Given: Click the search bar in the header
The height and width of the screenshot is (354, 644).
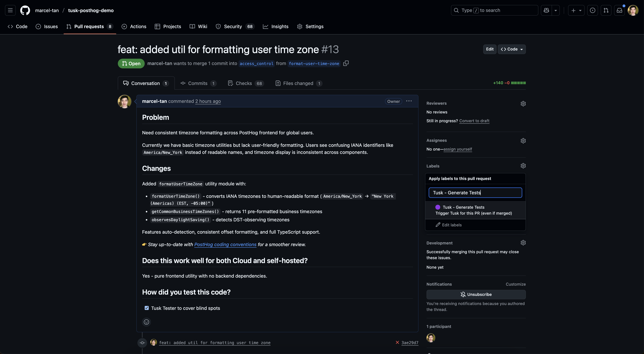Looking at the screenshot, I should pos(494,10).
